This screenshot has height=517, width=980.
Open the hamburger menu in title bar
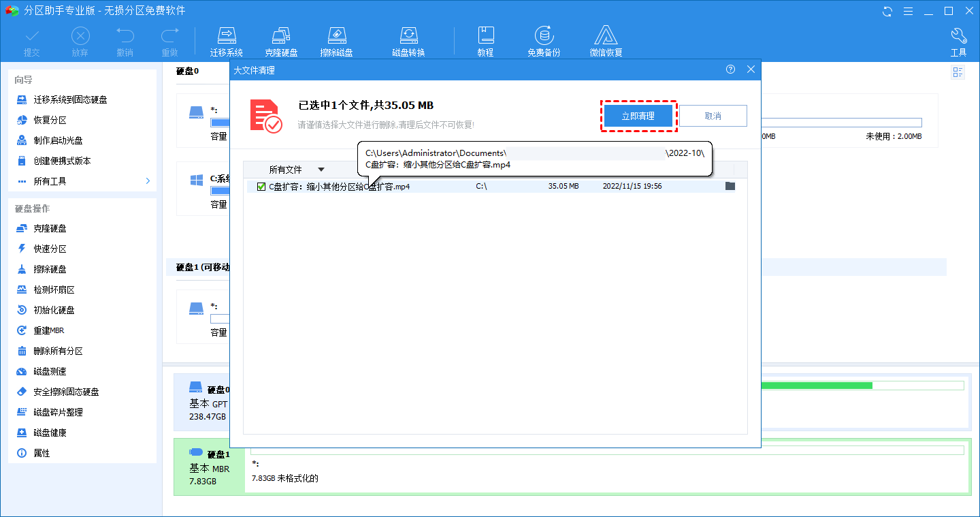coord(909,11)
